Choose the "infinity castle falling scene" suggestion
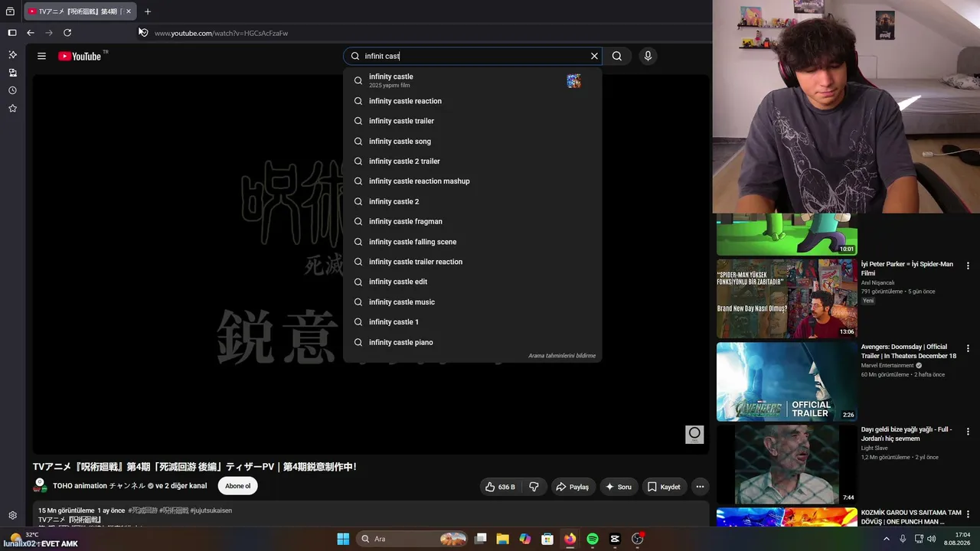This screenshot has width=980, height=551. 472,242
